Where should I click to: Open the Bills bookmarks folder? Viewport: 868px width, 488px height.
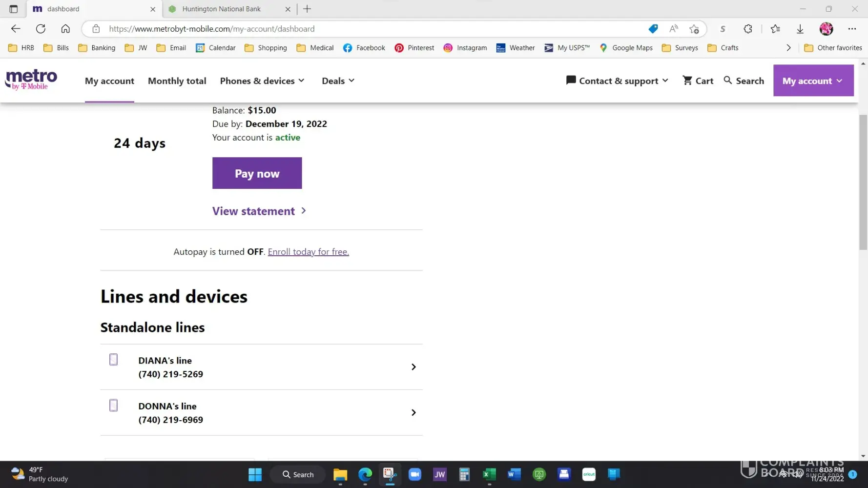pos(56,48)
